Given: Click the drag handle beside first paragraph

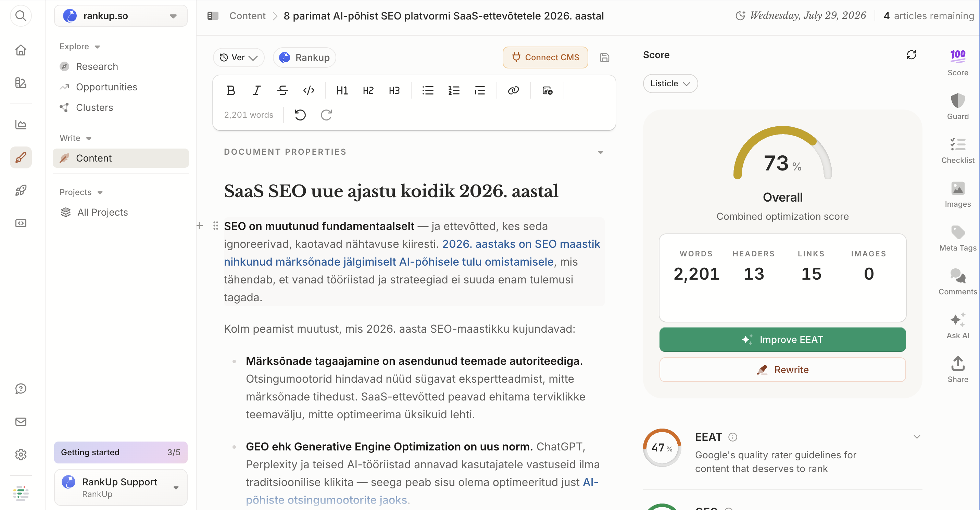Looking at the screenshot, I should click(215, 226).
